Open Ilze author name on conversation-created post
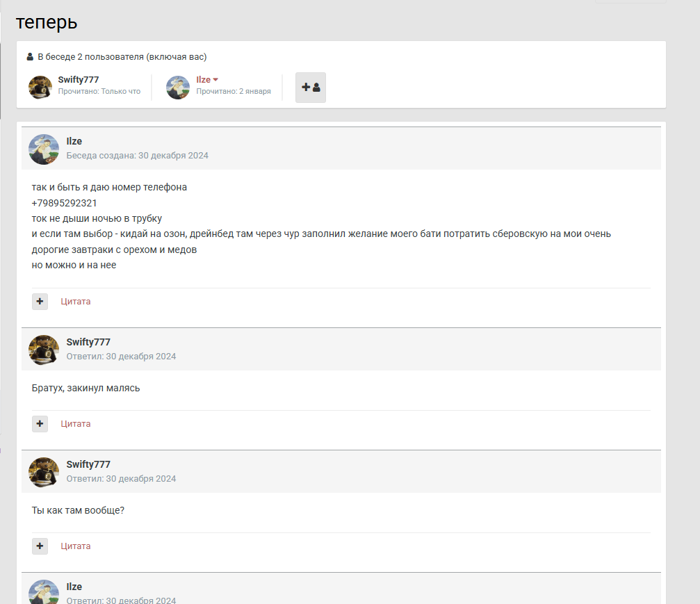This screenshot has height=604, width=700. click(x=74, y=142)
